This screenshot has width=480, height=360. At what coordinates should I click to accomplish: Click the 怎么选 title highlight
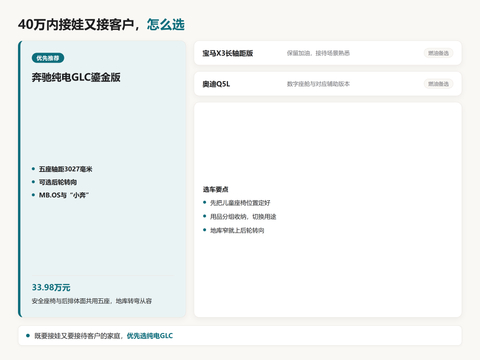point(166,25)
